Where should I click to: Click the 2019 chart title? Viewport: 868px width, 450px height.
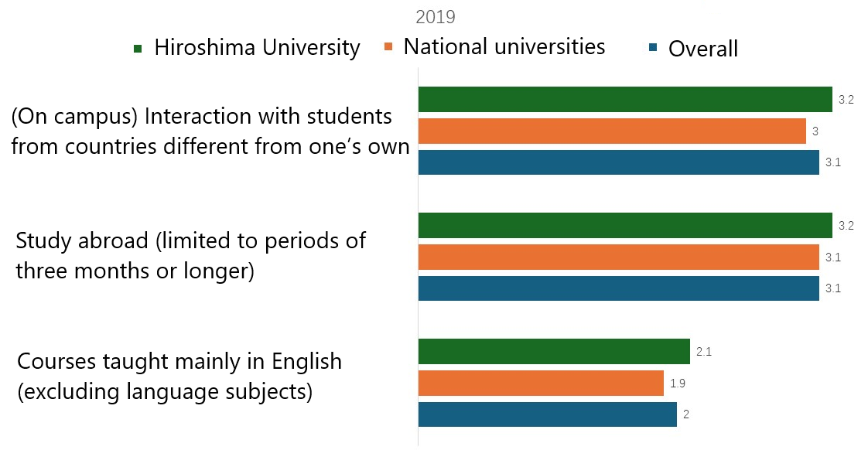coord(435,16)
